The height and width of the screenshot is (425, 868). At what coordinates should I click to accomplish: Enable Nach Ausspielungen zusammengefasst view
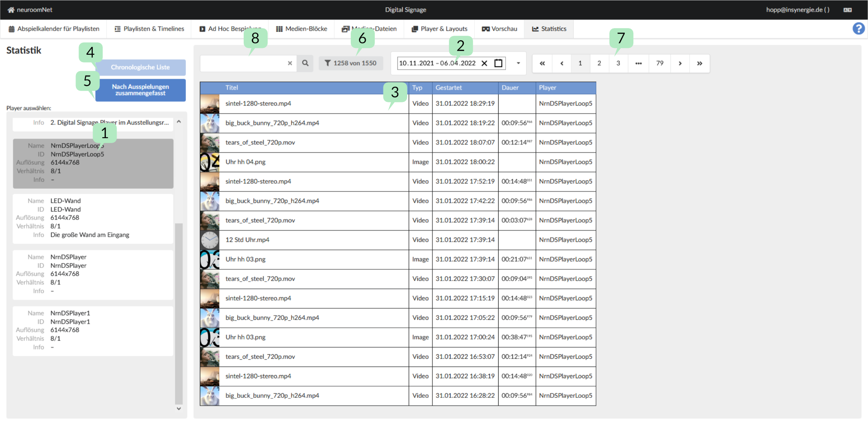pyautogui.click(x=140, y=90)
